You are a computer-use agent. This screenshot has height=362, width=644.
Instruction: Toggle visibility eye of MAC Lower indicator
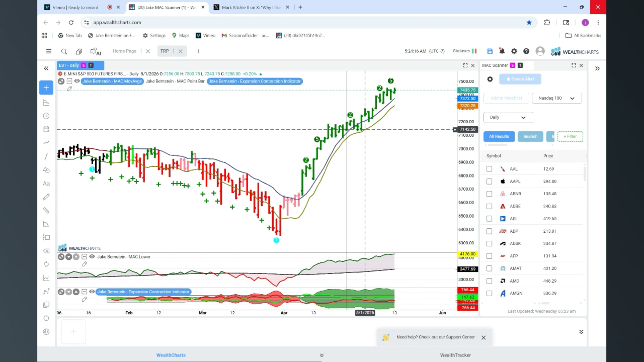tap(92, 257)
